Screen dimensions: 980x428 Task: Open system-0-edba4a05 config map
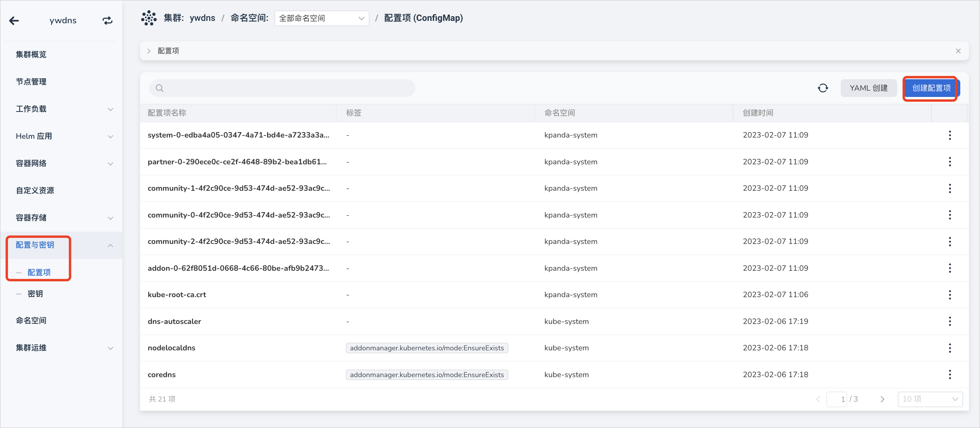pyautogui.click(x=238, y=135)
